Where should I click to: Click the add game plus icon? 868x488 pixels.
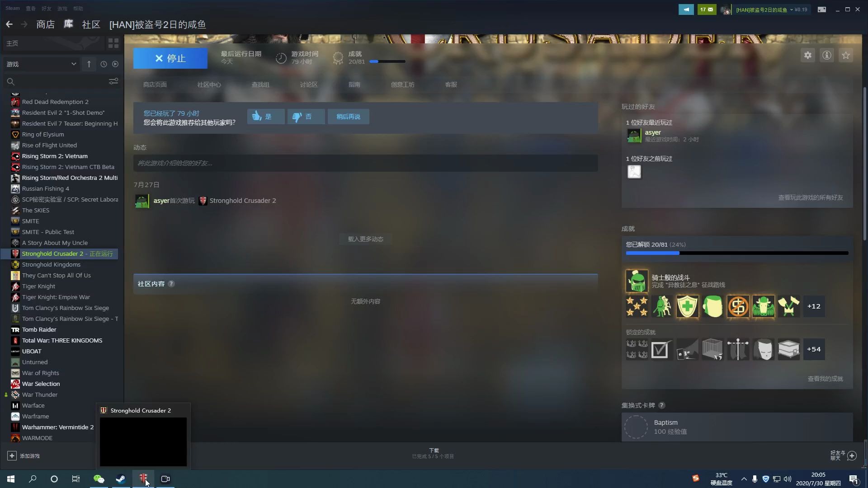tap(12, 456)
